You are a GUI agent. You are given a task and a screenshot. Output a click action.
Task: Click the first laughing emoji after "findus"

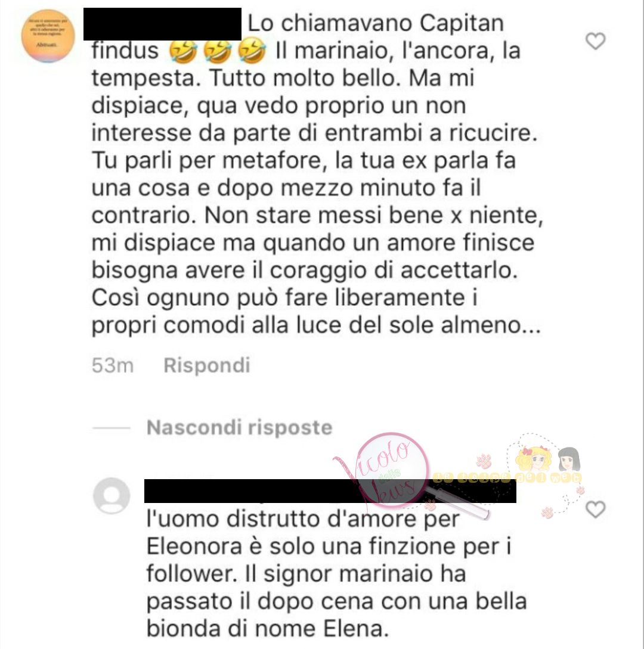coord(183,51)
